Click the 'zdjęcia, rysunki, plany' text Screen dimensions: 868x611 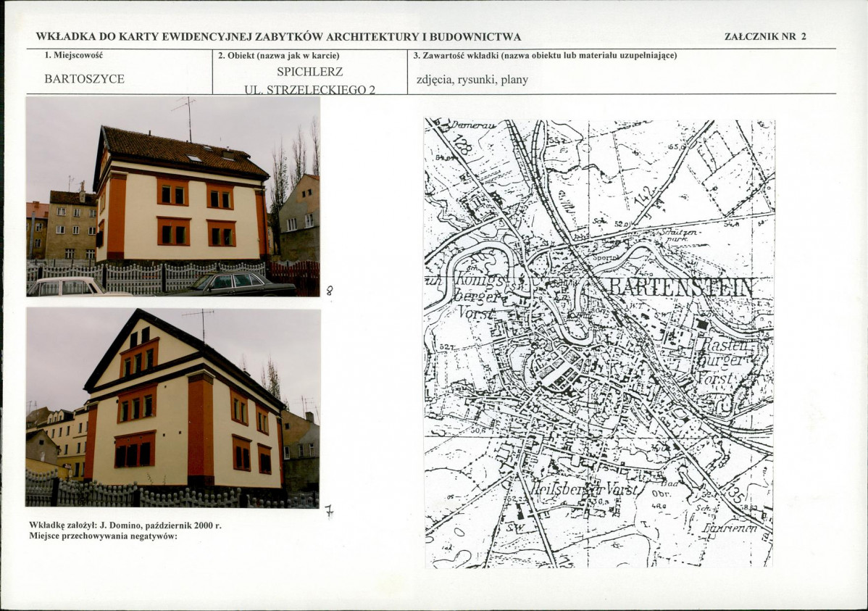[x=472, y=79]
